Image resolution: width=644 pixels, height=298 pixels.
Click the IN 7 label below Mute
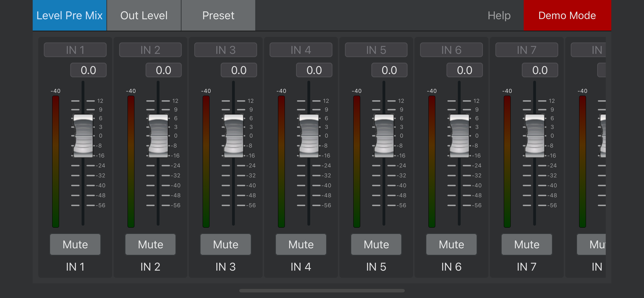[526, 267]
